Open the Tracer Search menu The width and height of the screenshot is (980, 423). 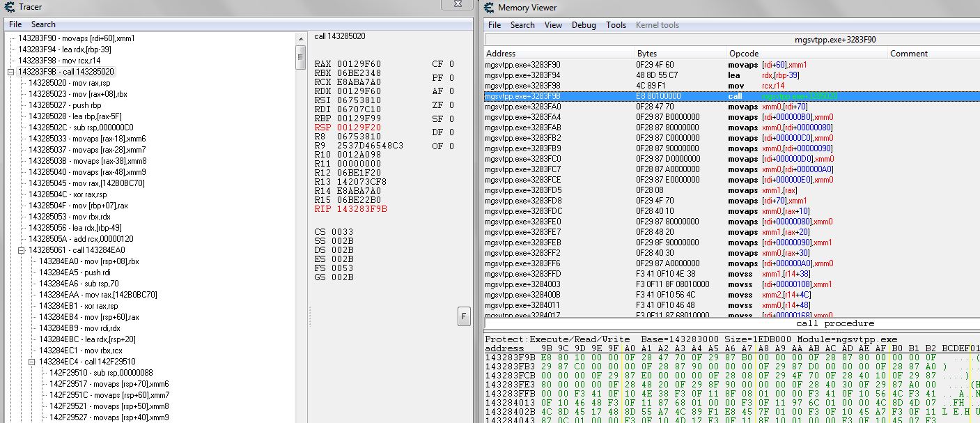43,24
